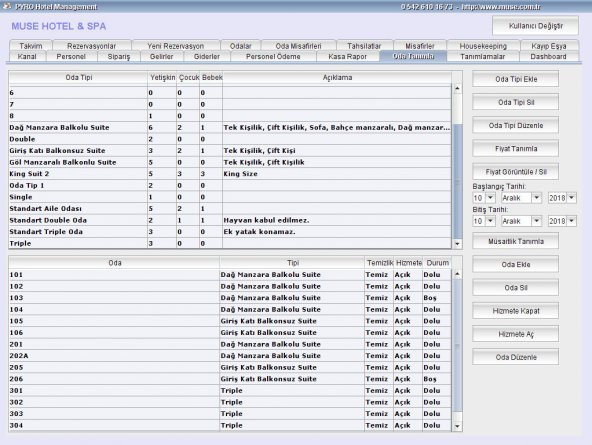
Task: Open the Kasa Rapor tab
Action: pos(347,56)
